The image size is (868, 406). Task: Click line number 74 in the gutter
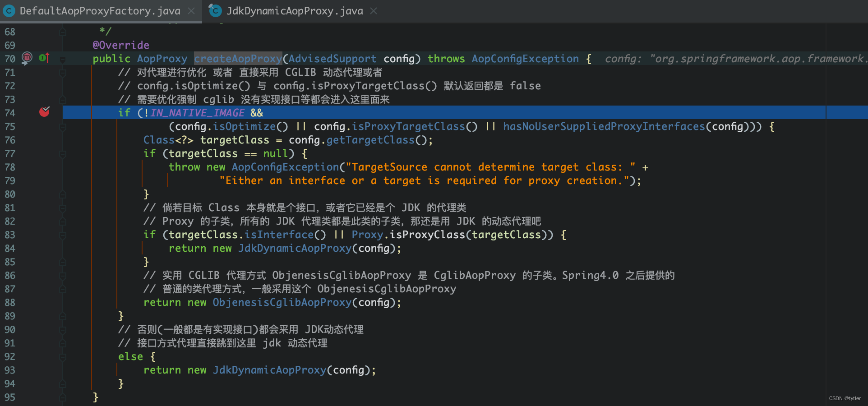(10, 113)
